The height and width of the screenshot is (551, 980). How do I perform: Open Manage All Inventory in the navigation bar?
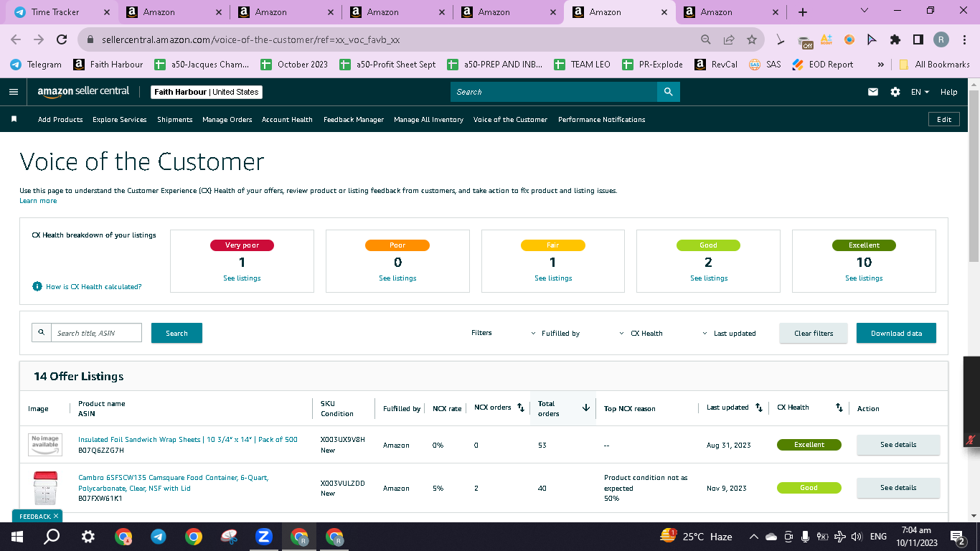click(x=428, y=119)
